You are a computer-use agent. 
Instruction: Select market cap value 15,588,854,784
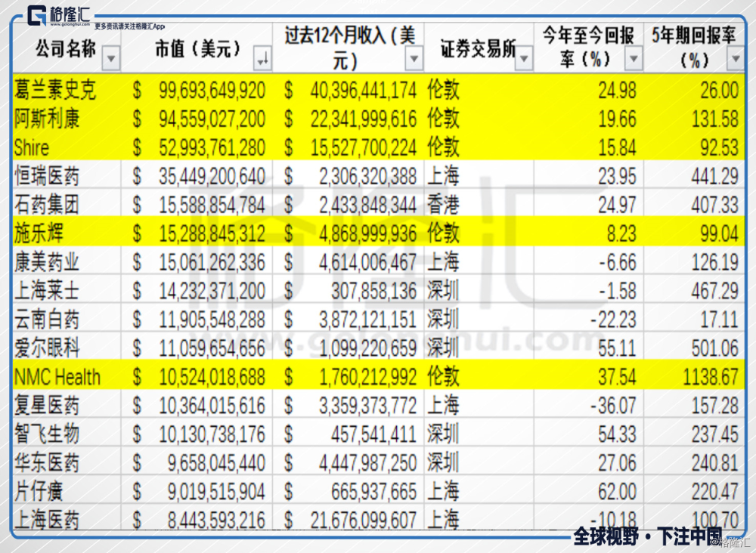(x=212, y=205)
